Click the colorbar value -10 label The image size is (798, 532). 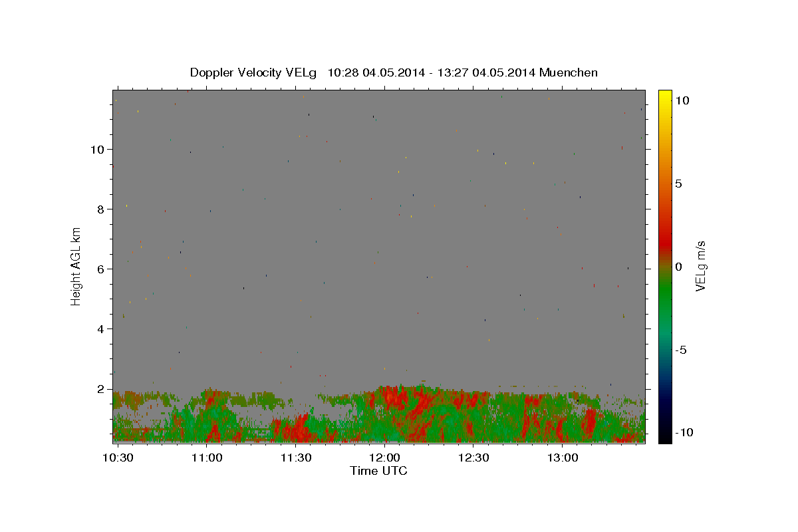coord(684,432)
